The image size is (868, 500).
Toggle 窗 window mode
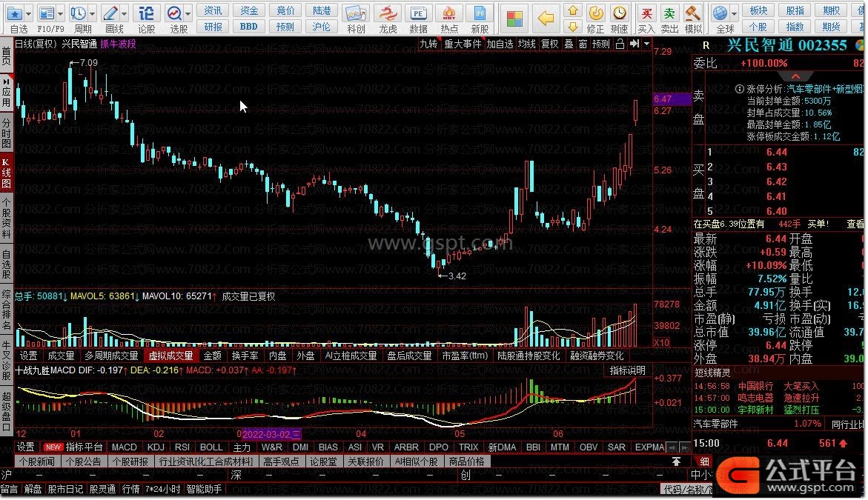tap(583, 44)
